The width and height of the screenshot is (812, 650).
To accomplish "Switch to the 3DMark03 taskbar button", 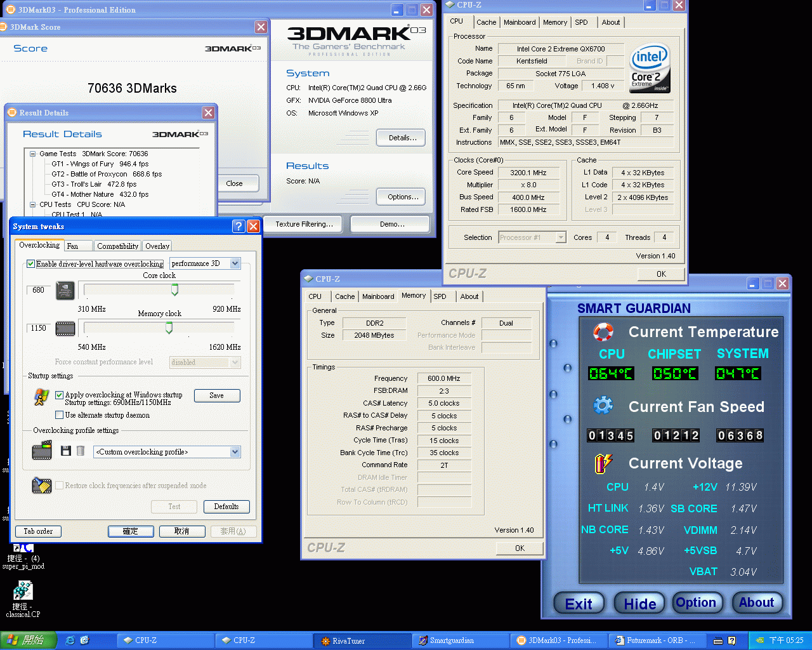I will point(558,640).
